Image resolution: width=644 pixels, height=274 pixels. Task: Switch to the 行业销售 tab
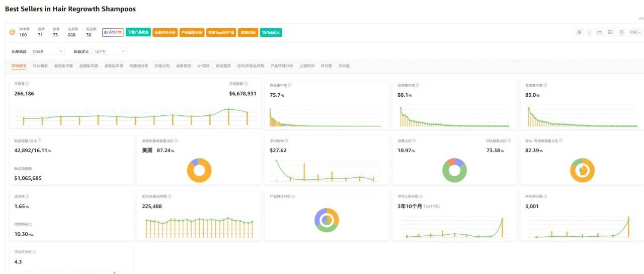tap(40, 66)
